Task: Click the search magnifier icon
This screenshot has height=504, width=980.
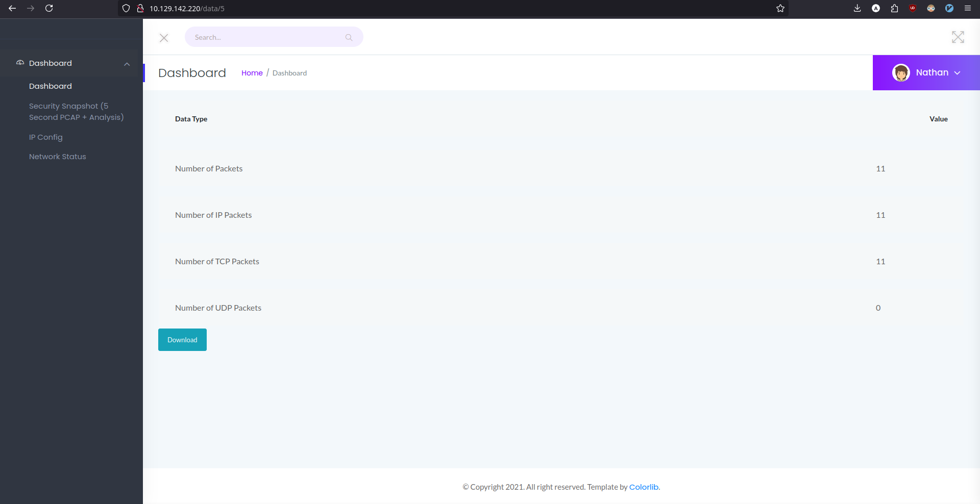Action: (349, 37)
